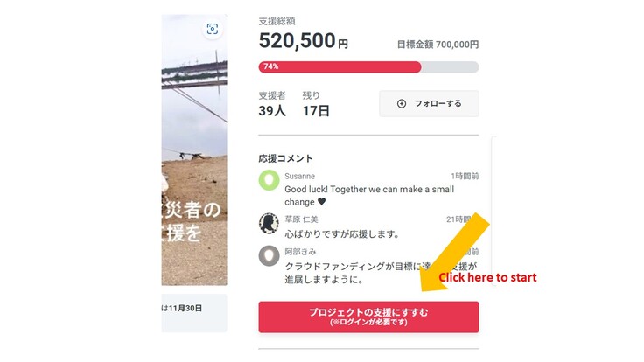Click the 21時間前 comment timestamp
Viewport: 644px width, 362px height.
pos(462,219)
